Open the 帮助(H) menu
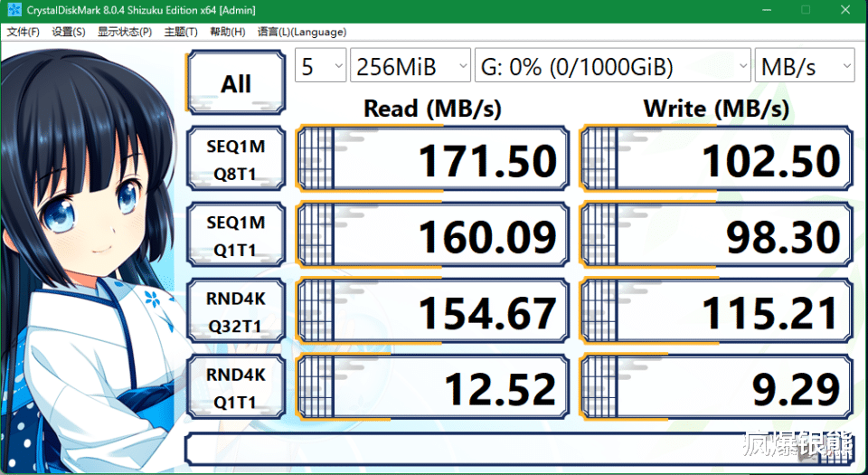The width and height of the screenshot is (868, 475). (227, 32)
